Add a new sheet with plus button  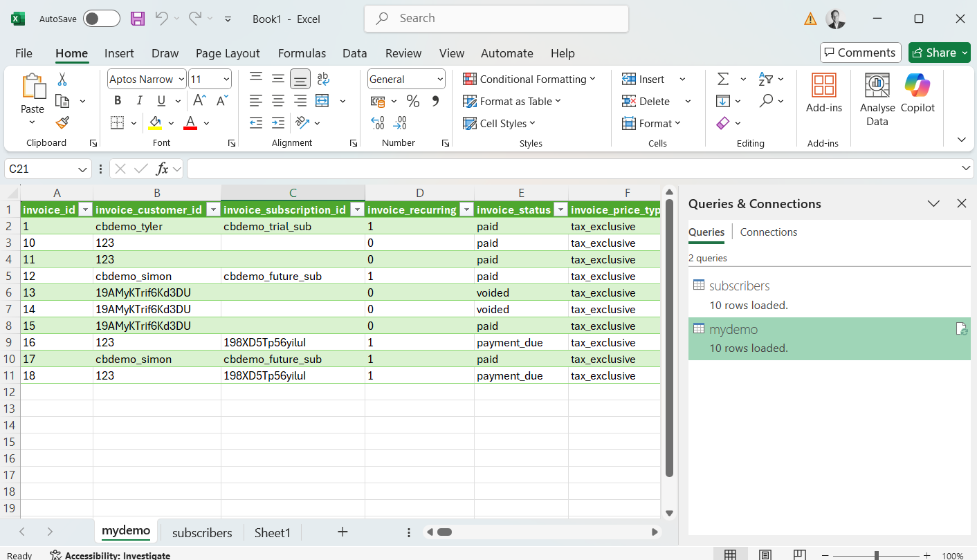pos(343,532)
